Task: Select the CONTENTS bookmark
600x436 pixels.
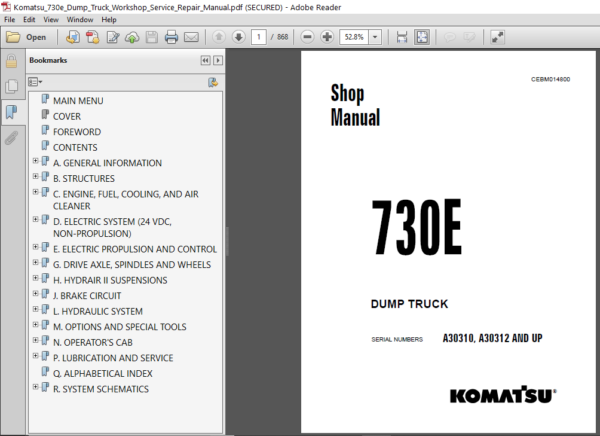Action: click(x=75, y=147)
